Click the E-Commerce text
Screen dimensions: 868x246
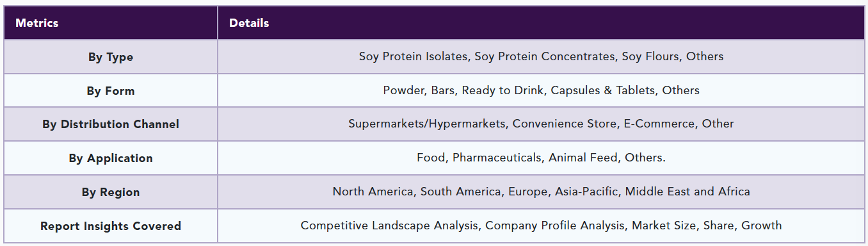click(x=659, y=124)
